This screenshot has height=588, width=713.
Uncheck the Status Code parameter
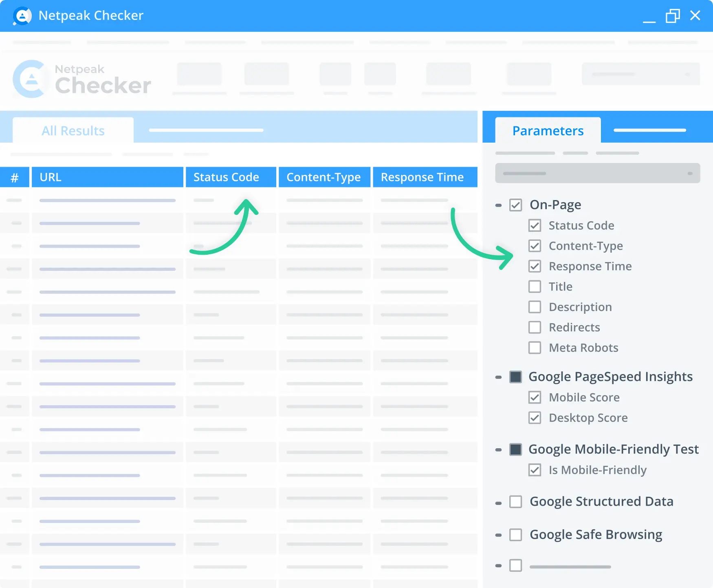535,225
